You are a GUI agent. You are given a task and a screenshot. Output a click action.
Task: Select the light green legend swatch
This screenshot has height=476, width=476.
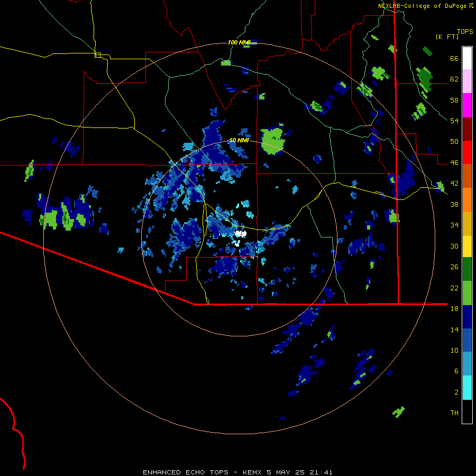[x=467, y=293]
